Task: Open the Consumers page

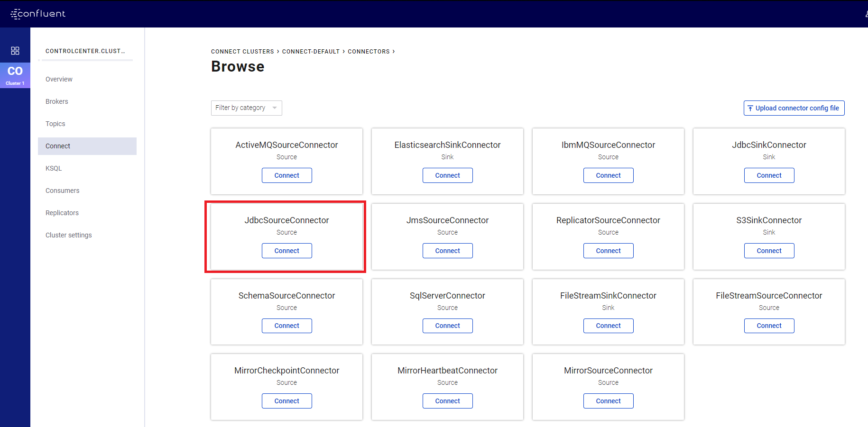Action: (62, 191)
